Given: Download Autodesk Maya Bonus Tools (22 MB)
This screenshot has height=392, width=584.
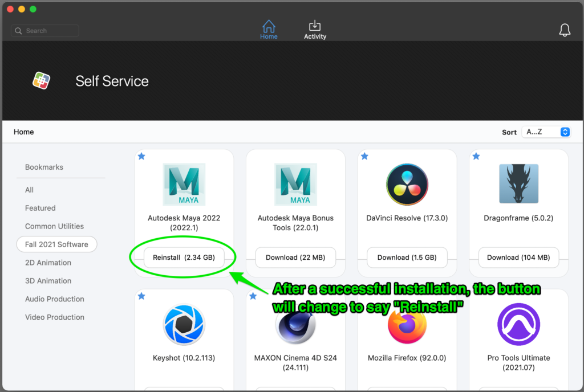Looking at the screenshot, I should (x=295, y=258).
